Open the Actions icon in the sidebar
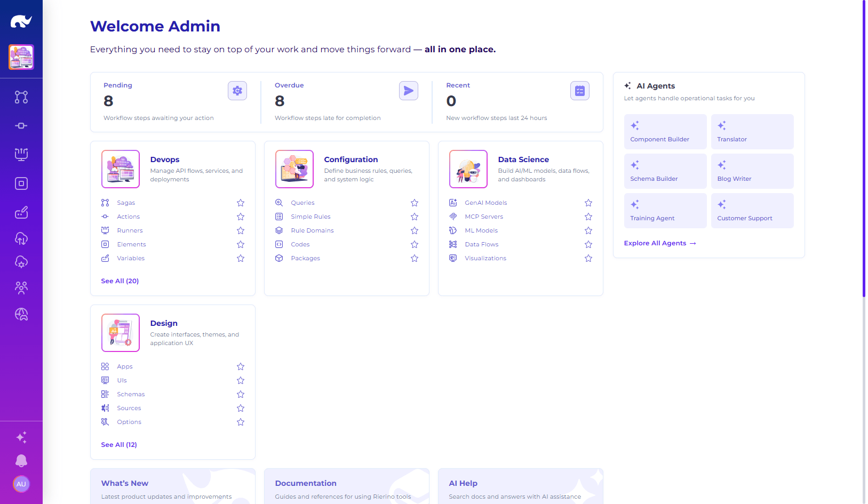The width and height of the screenshot is (868, 504). (x=21, y=126)
